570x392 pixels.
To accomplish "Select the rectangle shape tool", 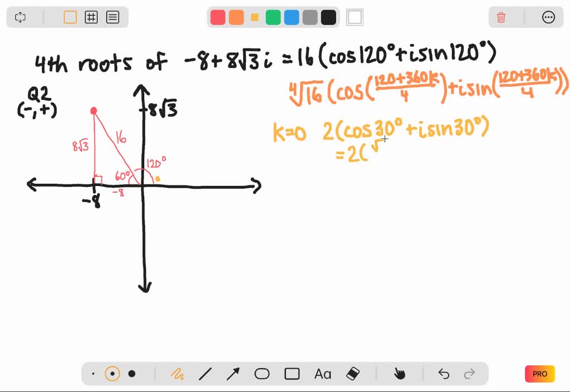I will click(x=291, y=374).
